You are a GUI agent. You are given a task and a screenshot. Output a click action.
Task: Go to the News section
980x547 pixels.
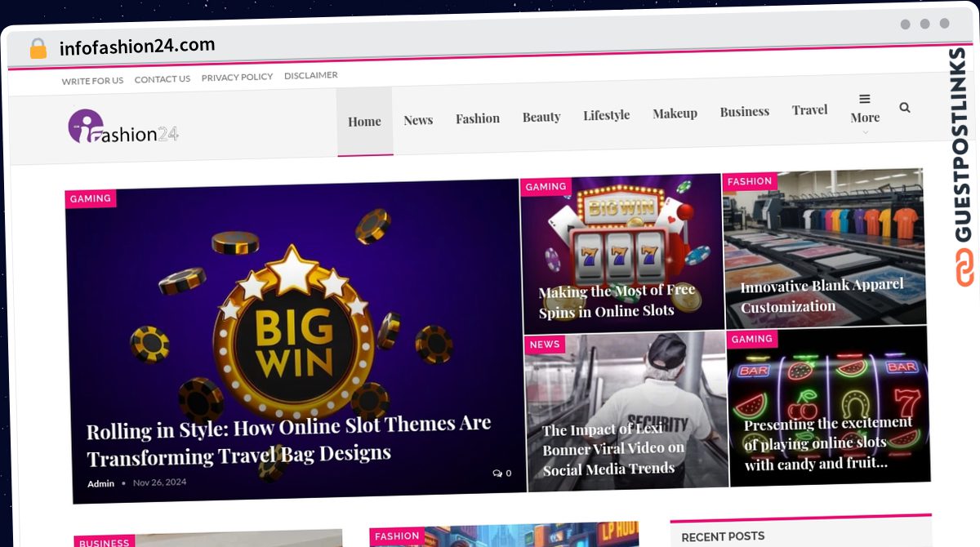point(418,120)
